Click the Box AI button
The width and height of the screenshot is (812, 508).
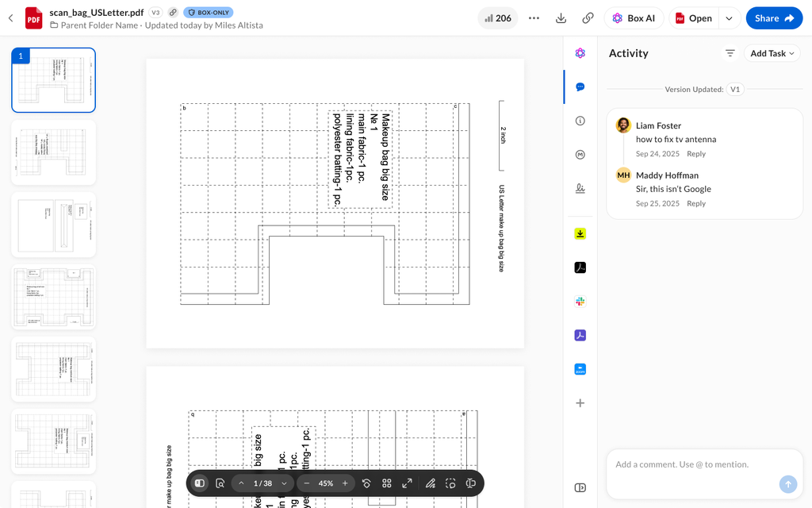coord(634,18)
